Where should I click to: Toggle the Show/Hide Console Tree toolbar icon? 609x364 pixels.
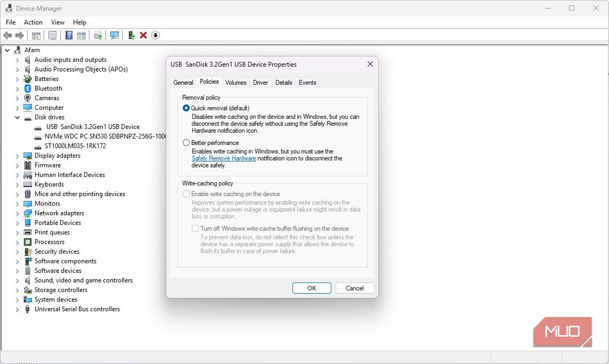[36, 35]
